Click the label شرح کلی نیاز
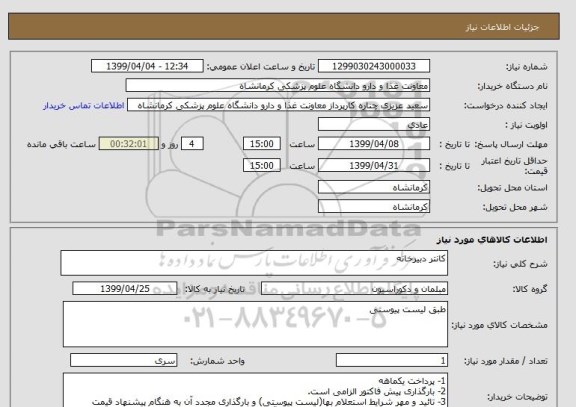 click(x=520, y=264)
